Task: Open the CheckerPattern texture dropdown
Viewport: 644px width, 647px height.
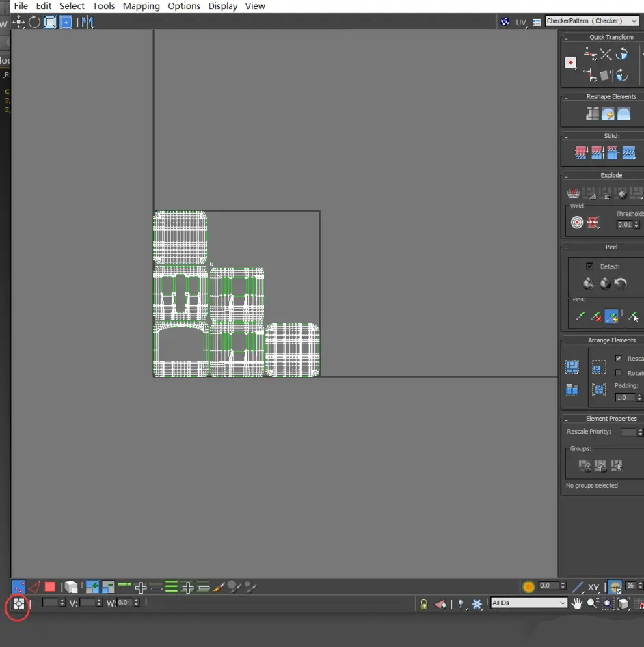Action: pos(592,21)
